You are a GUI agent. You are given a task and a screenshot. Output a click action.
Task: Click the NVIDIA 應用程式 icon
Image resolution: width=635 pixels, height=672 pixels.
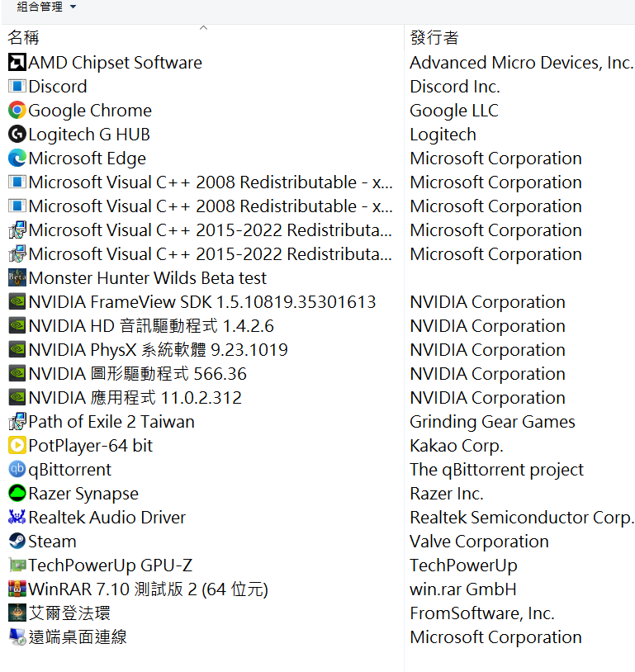(x=17, y=398)
